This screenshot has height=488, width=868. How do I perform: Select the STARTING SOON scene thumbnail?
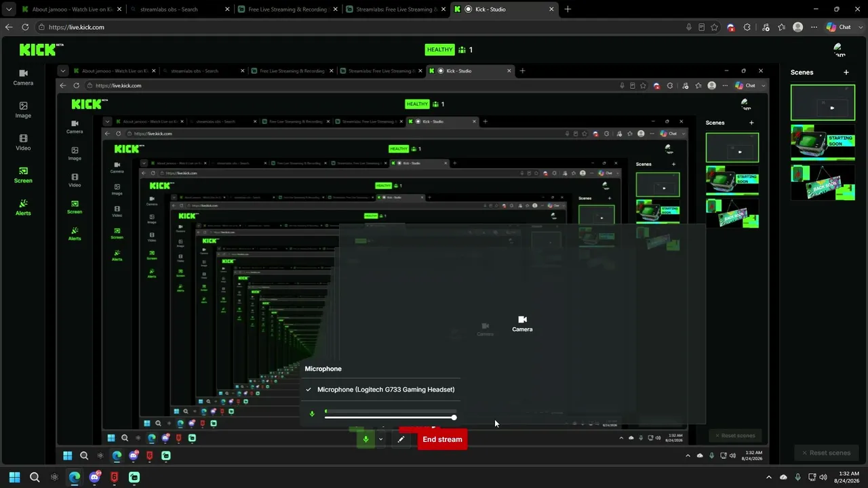(x=823, y=142)
